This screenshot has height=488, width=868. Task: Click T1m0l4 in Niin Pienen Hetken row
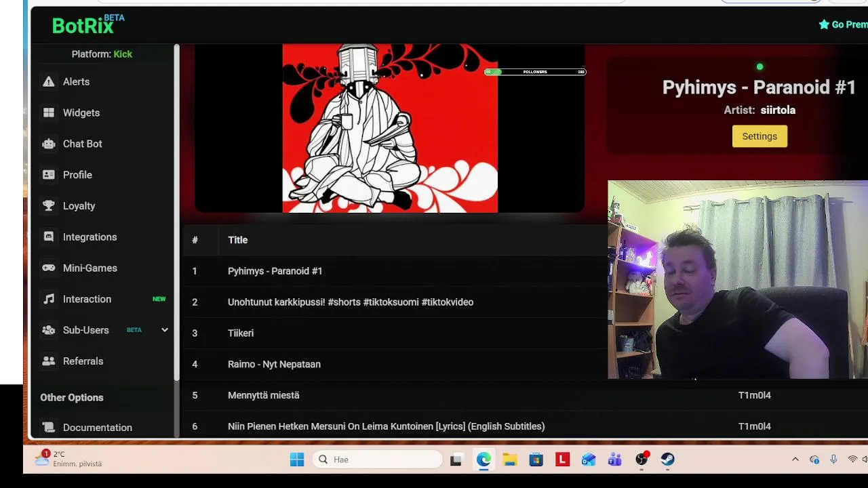pyautogui.click(x=755, y=426)
